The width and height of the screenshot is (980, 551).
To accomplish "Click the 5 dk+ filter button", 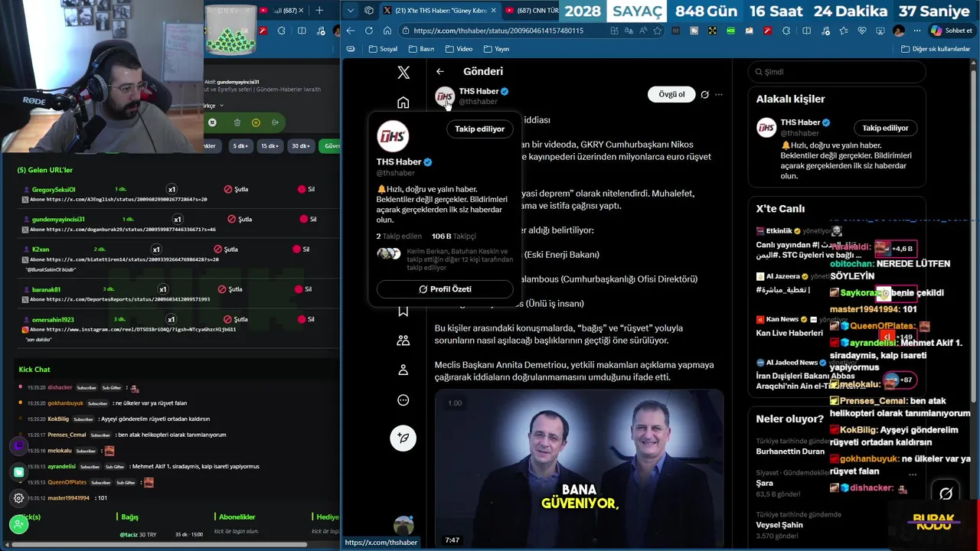I will tap(240, 145).
